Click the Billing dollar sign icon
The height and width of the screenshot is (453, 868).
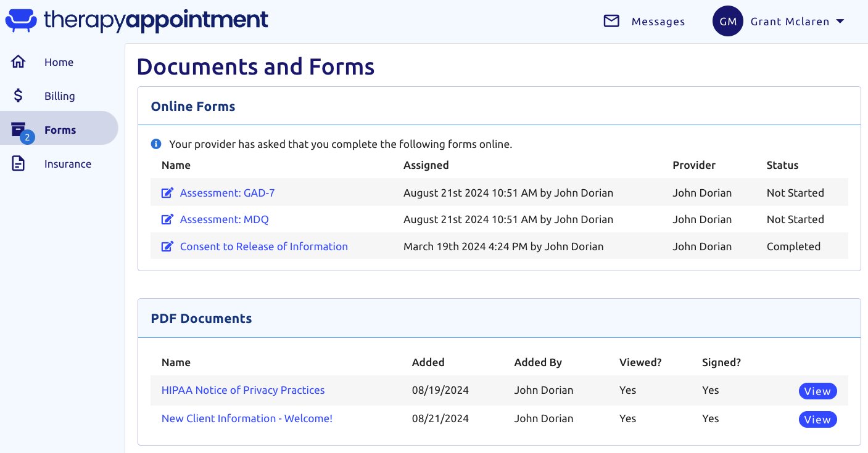19,96
